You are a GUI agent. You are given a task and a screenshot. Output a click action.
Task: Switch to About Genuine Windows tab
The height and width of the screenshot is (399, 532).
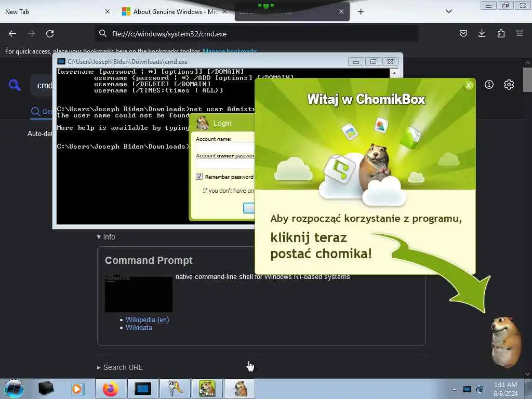175,12
